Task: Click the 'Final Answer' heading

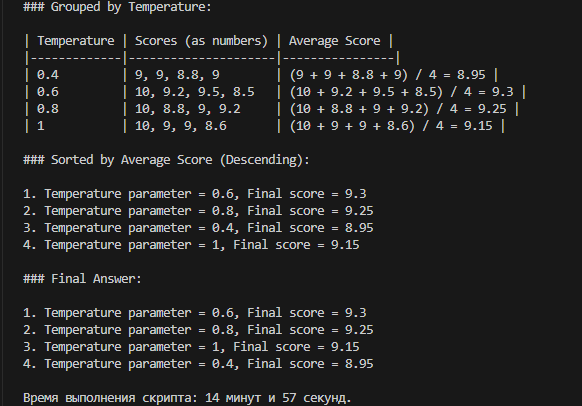Action: tap(82, 279)
